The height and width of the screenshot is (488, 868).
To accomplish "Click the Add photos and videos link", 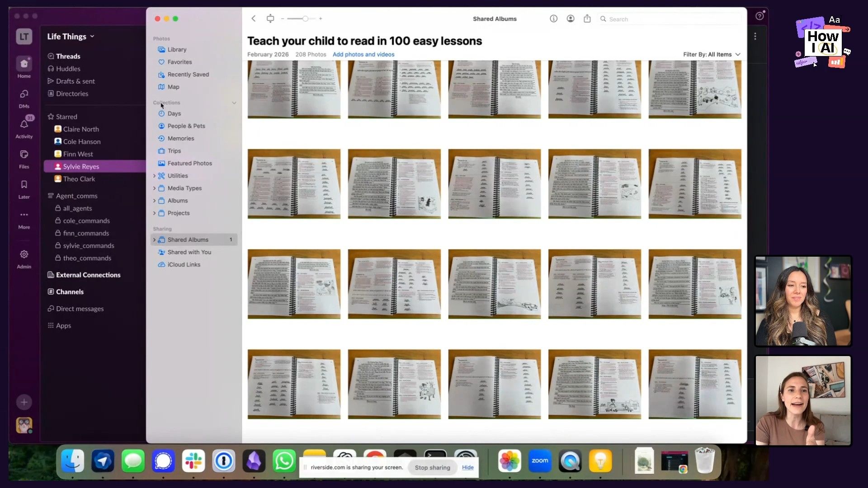I will [x=363, y=54].
